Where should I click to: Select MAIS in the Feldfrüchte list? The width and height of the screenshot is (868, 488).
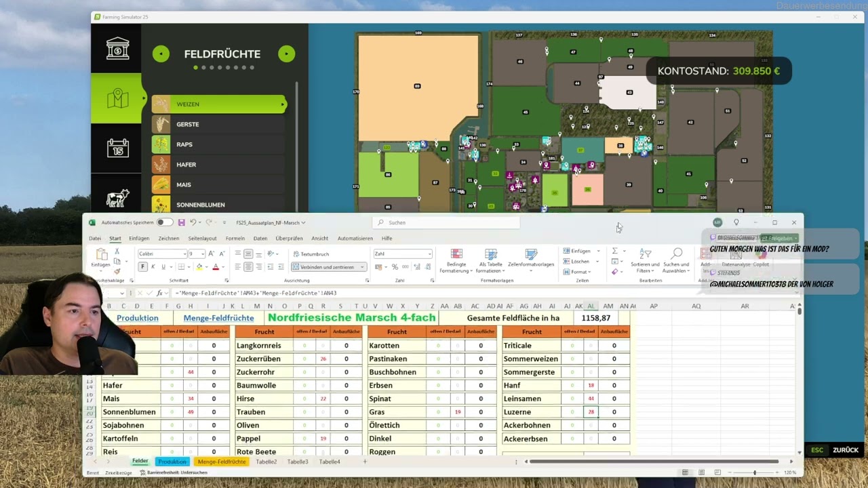coord(219,184)
